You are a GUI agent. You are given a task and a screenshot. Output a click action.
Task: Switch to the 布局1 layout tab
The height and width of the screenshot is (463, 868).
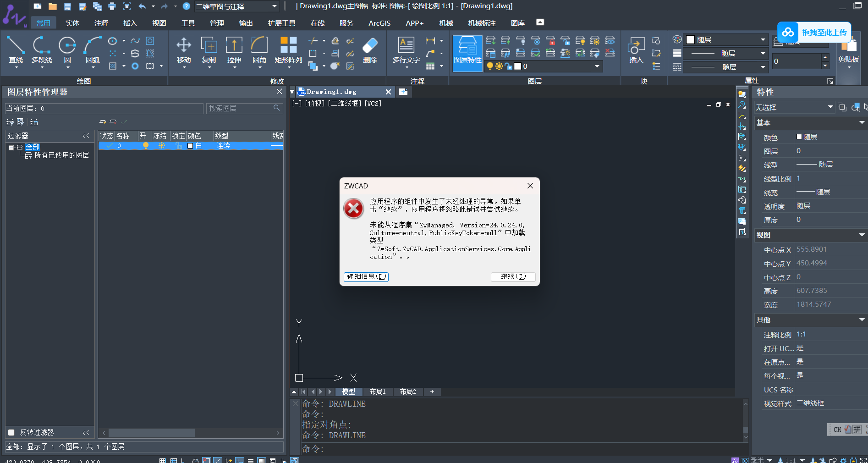click(378, 391)
